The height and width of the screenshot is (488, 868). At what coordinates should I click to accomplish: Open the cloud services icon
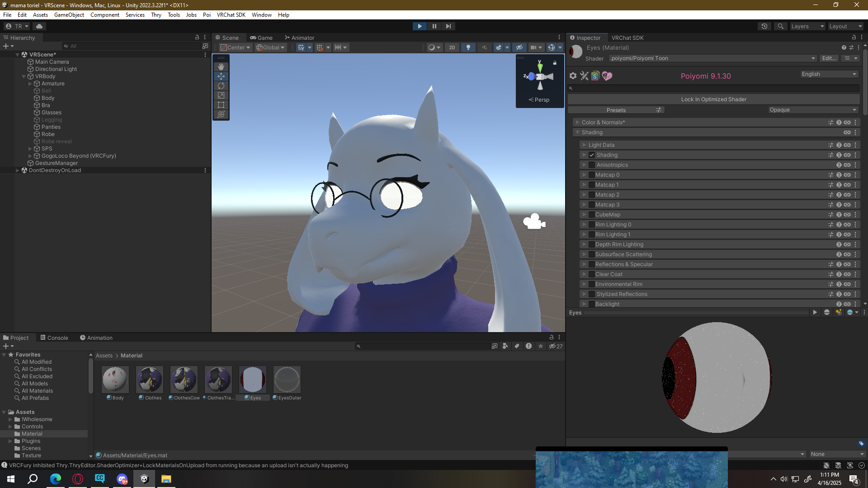click(x=39, y=26)
